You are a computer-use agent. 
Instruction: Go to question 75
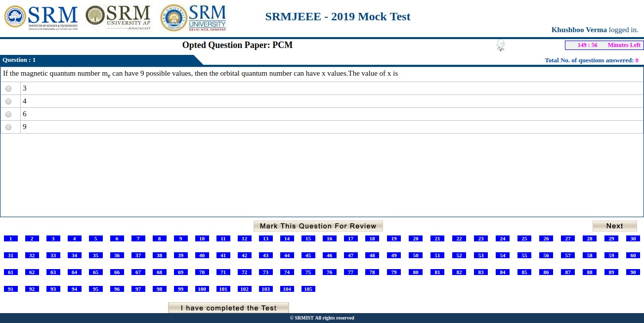(308, 272)
